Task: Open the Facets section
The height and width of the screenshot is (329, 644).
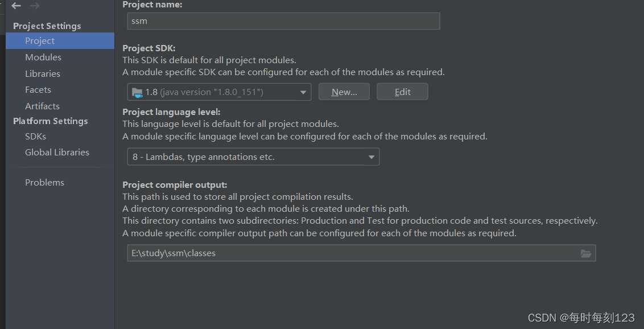Action: tap(38, 90)
